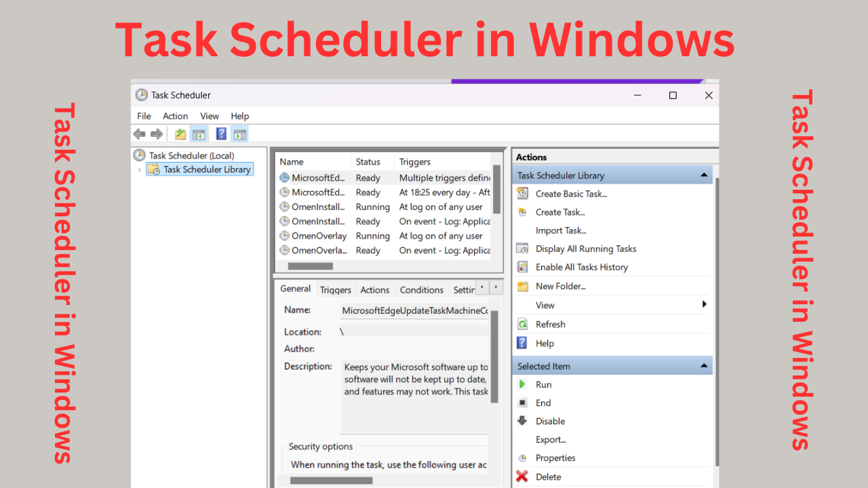This screenshot has height=488, width=868.
Task: Collapse the Task Scheduler Library actions section
Action: (x=704, y=176)
